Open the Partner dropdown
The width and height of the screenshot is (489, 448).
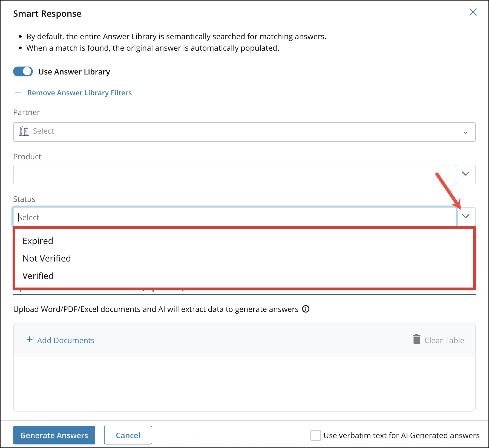pos(465,132)
